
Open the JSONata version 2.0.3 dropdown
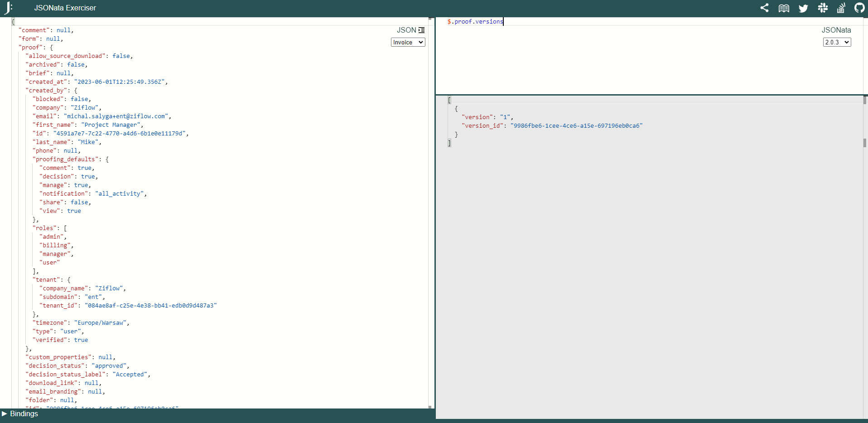pyautogui.click(x=837, y=42)
